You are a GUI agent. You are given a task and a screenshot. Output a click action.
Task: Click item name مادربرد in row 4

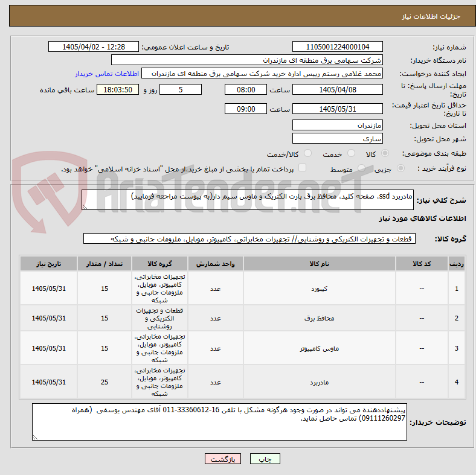319,382
